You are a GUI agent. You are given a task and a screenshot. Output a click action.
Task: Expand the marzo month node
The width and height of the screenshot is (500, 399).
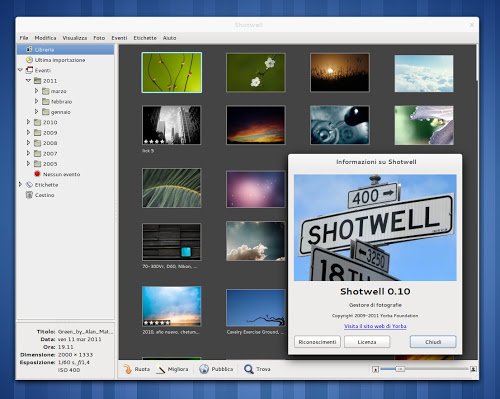click(x=36, y=91)
